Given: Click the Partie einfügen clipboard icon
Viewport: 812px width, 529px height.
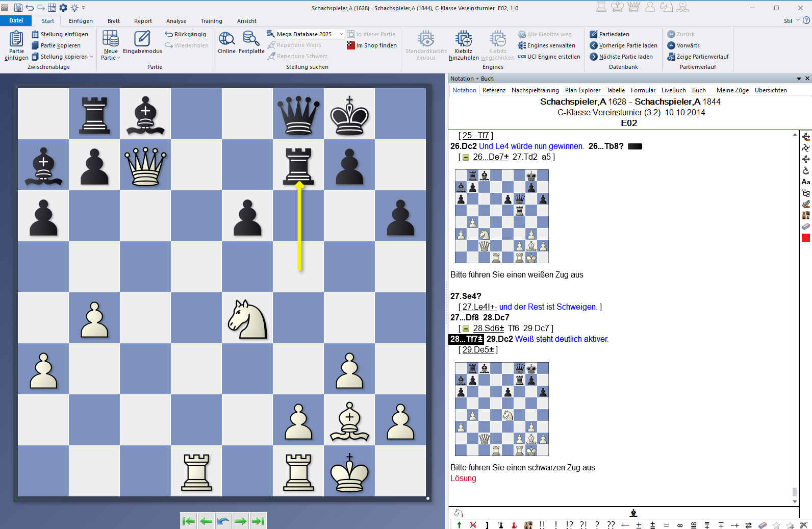Looking at the screenshot, I should 16,39.
